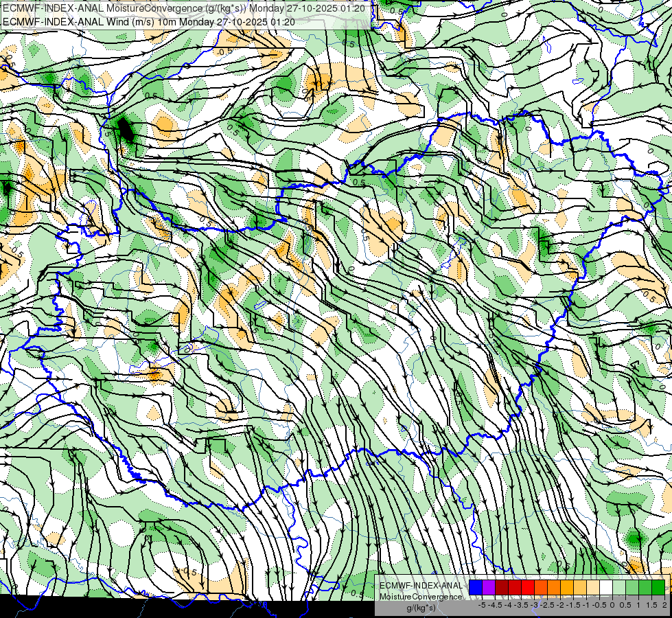The height and width of the screenshot is (618, 672).
Task: Click the -2.5 tick label in the legend
Action: [547, 605]
